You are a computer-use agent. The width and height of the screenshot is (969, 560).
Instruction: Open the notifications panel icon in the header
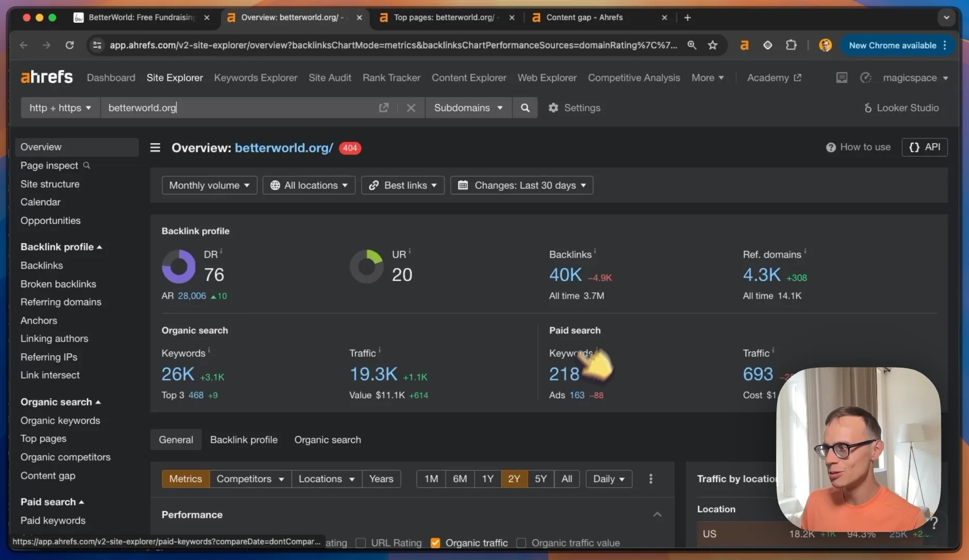(x=841, y=78)
